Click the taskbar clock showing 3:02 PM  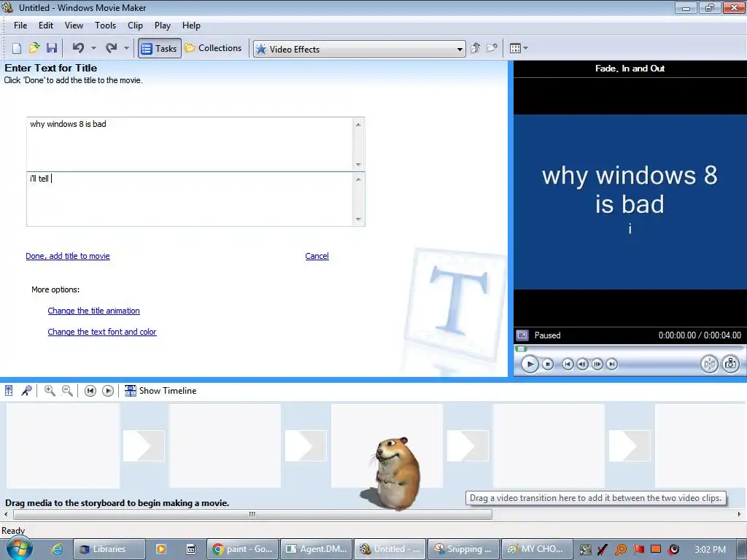711,550
